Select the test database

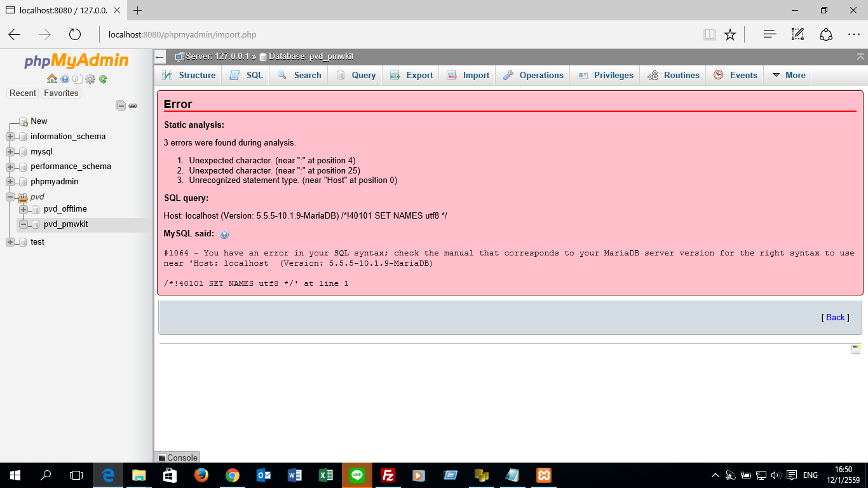click(37, 242)
